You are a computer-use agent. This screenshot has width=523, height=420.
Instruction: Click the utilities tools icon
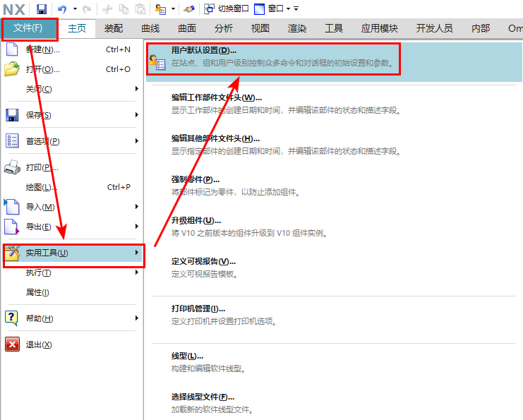(x=12, y=253)
